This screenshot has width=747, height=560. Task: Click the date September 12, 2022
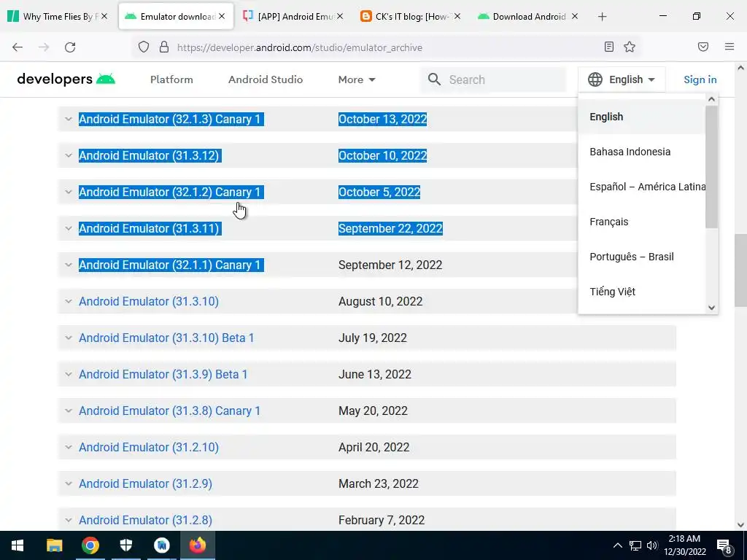[x=390, y=265]
